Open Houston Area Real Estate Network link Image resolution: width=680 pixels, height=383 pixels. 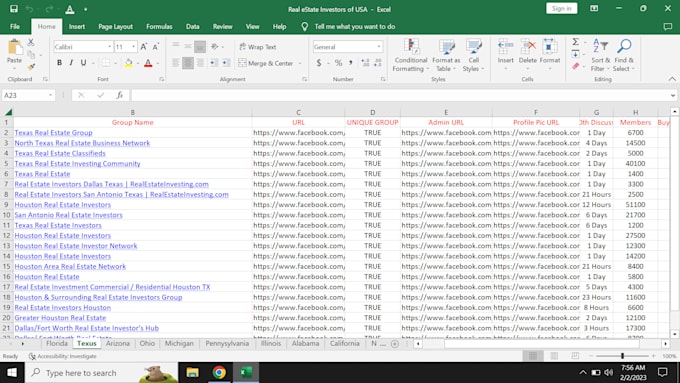70,266
